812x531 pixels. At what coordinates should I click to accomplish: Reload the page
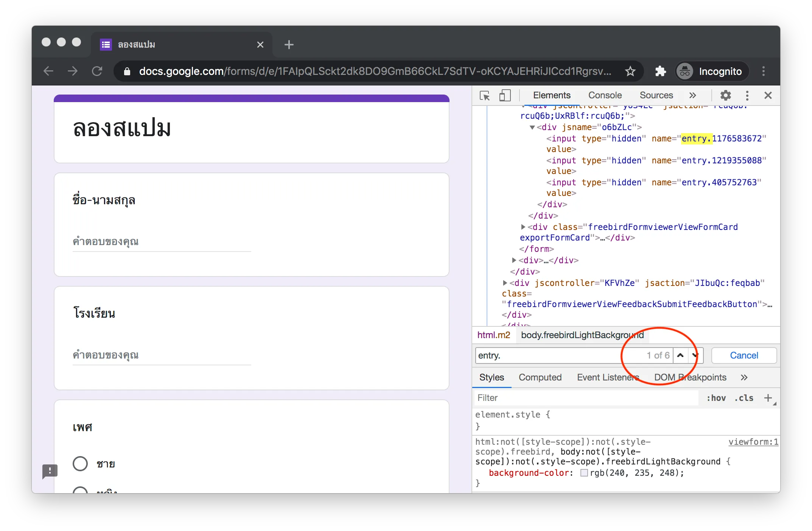pyautogui.click(x=97, y=71)
